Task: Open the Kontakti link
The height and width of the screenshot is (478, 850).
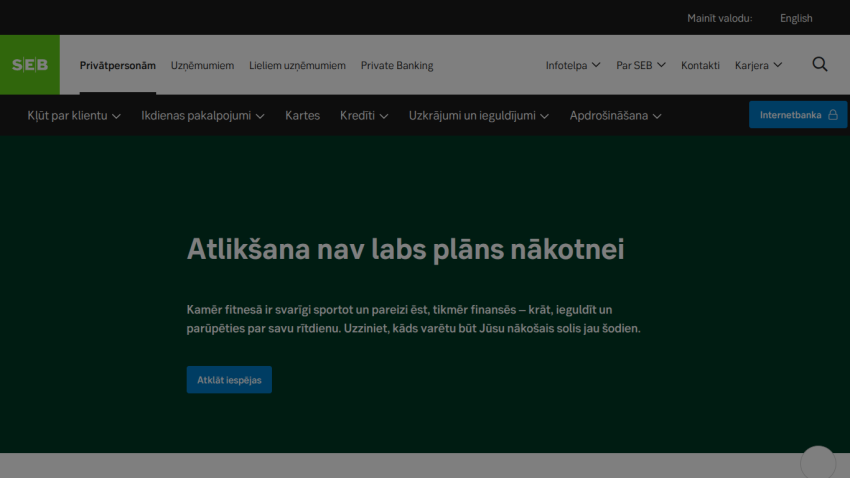Action: tap(700, 66)
